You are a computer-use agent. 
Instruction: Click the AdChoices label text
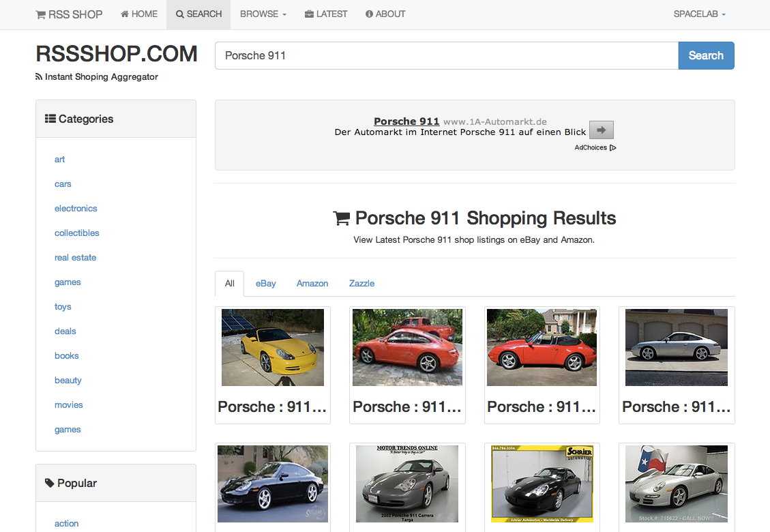(x=591, y=147)
